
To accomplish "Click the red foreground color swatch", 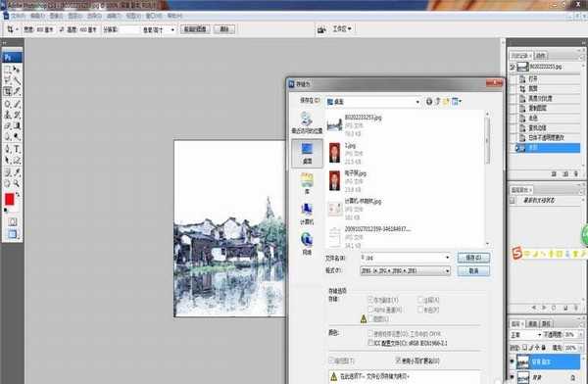I will point(10,200).
